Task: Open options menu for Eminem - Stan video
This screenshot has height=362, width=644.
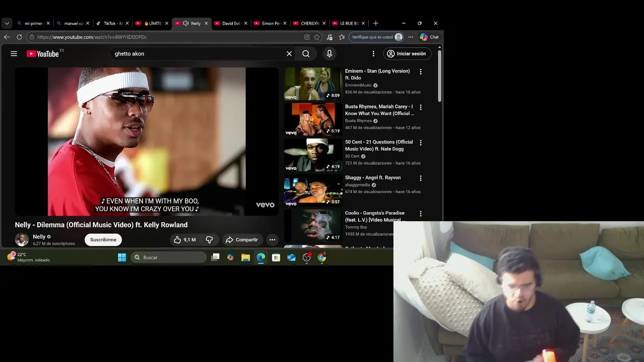Action: (421, 71)
